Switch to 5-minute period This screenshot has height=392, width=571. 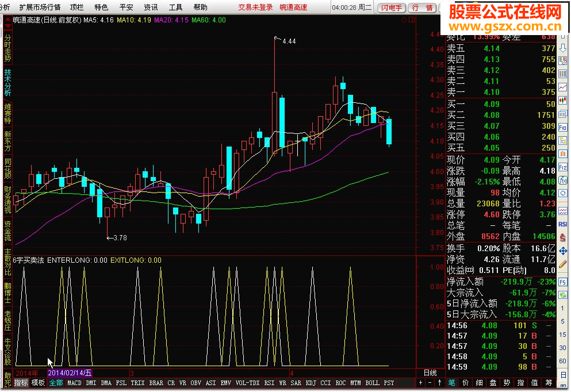pyautogui.click(x=563, y=321)
